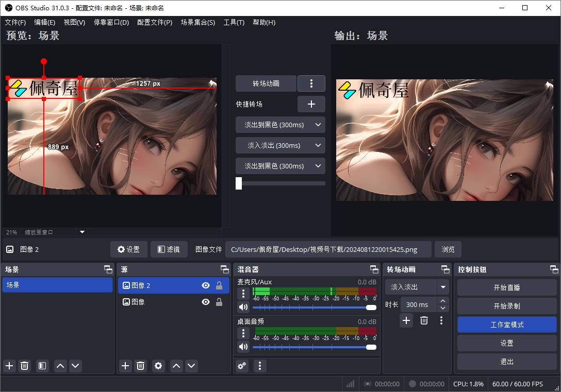The width and height of the screenshot is (561, 392).
Task: Hide the 图像 source with the eye icon
Action: pos(206,302)
